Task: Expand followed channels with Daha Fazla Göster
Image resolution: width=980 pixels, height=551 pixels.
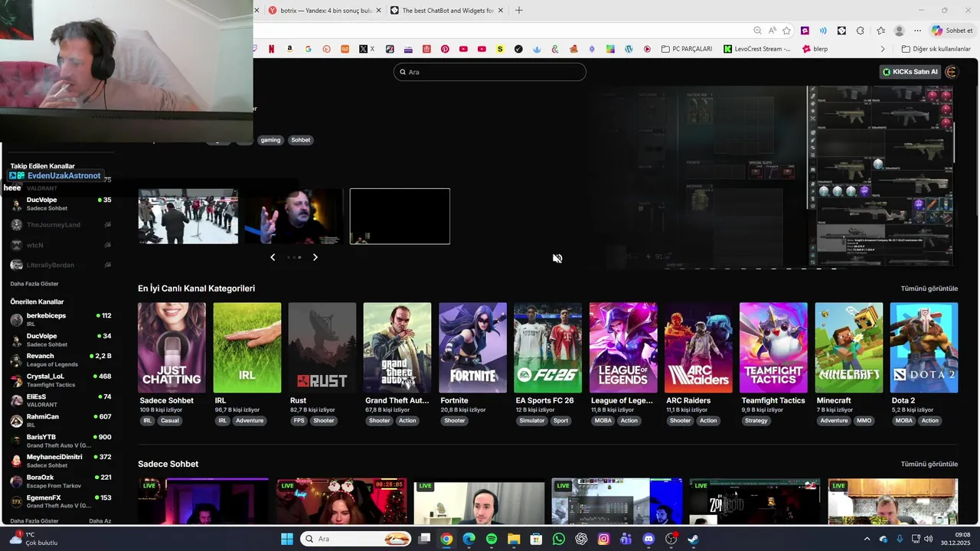Action: point(34,284)
